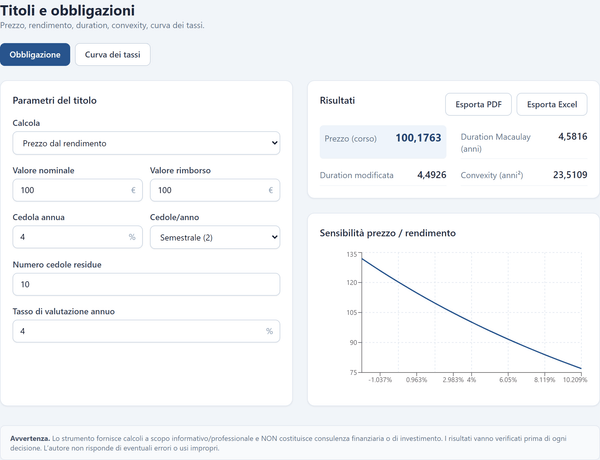600x460 pixels.
Task: Open the Calcola dropdown menu
Action: click(x=146, y=143)
